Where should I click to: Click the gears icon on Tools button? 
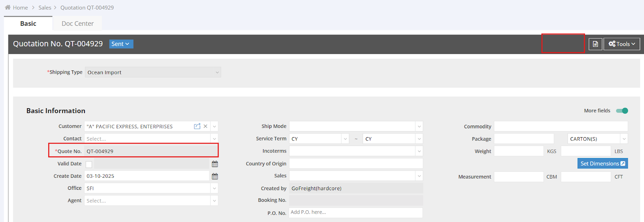(x=612, y=44)
